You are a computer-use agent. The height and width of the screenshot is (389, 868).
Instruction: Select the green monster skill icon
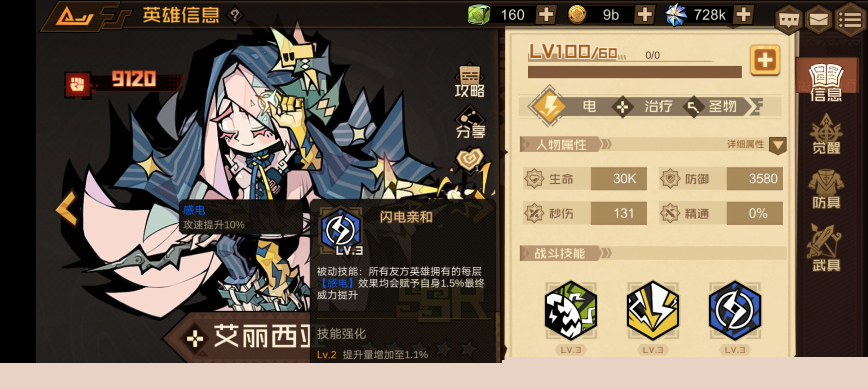coord(571,310)
